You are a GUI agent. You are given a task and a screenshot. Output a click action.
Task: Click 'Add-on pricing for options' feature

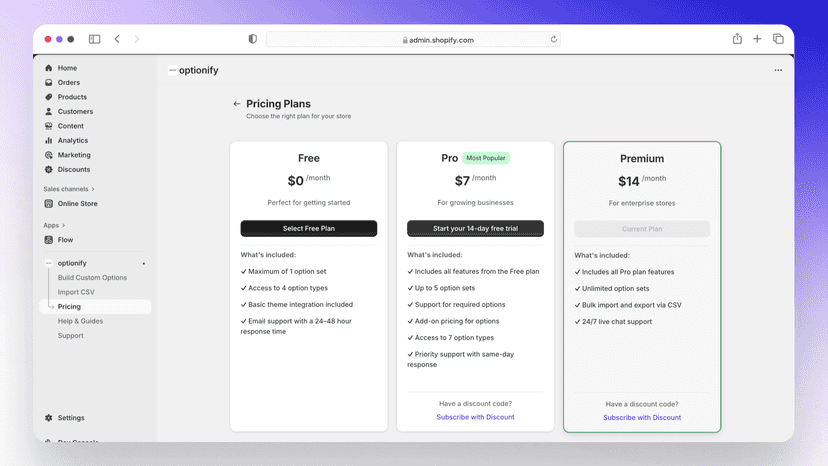click(x=453, y=321)
